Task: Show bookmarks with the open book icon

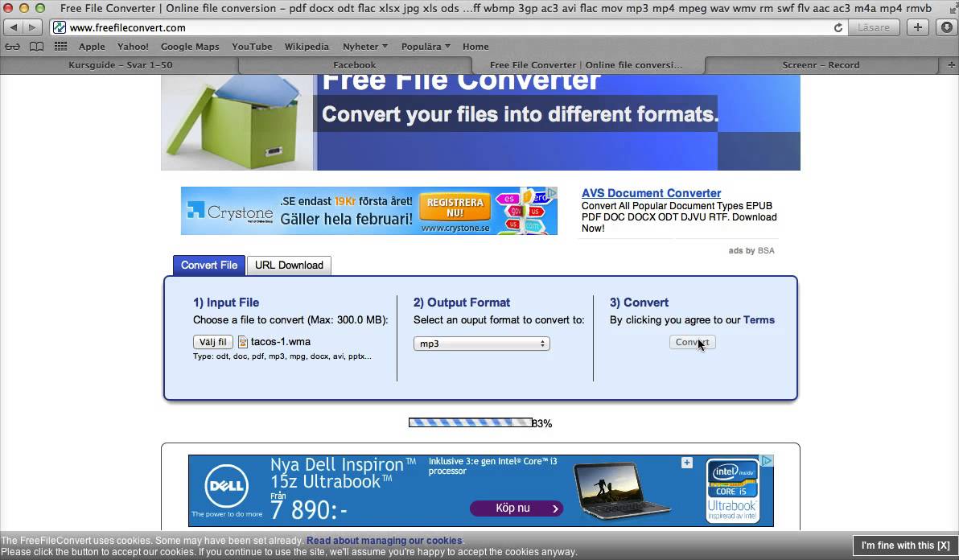Action: click(37, 47)
